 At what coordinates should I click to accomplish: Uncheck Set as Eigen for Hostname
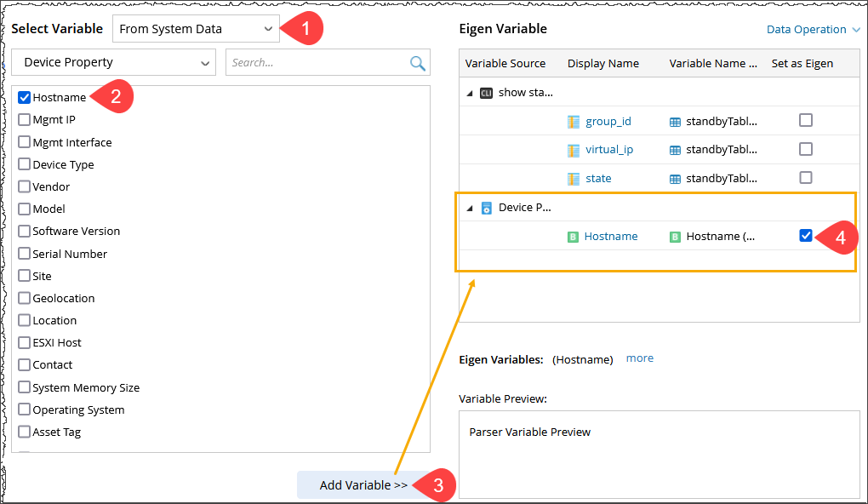pos(806,236)
